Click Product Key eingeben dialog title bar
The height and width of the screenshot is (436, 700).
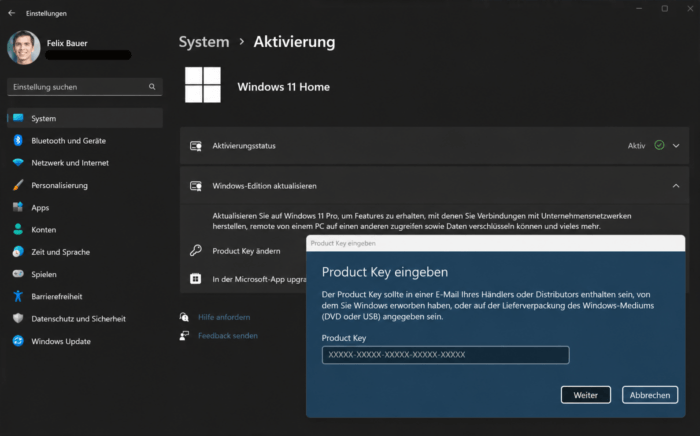click(x=496, y=243)
